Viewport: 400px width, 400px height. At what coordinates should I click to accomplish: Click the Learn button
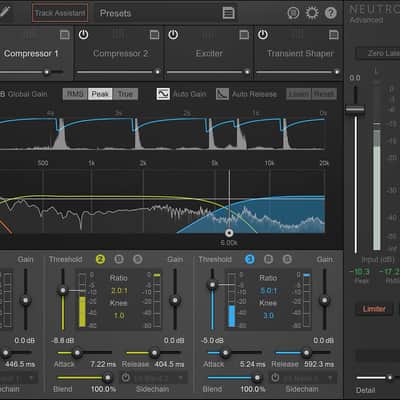click(299, 94)
